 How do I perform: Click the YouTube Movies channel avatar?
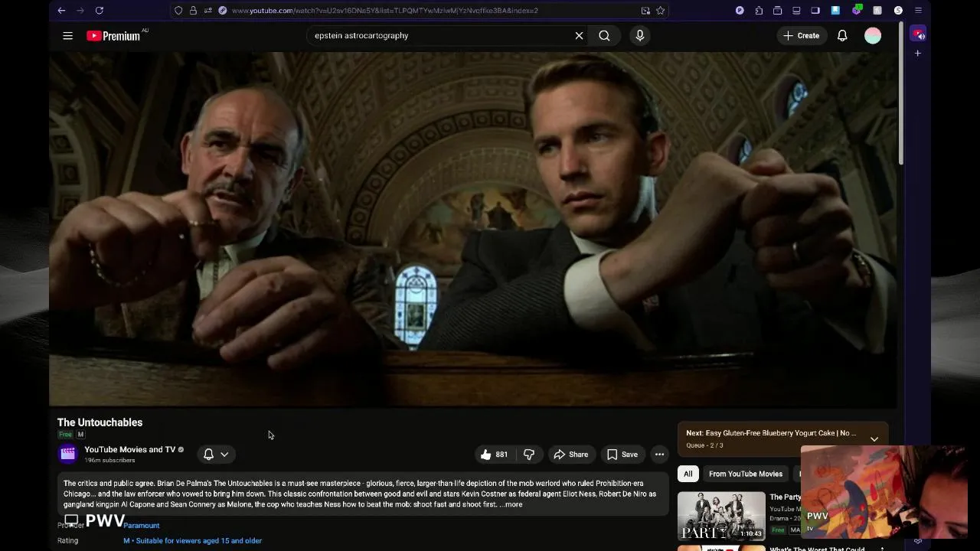point(67,454)
